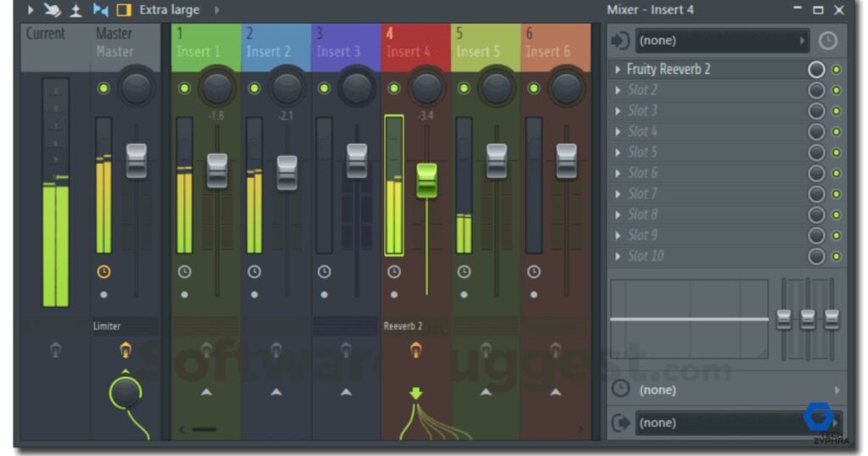Click the Insert 5 latency clock icon
The image size is (868, 456).
464,272
